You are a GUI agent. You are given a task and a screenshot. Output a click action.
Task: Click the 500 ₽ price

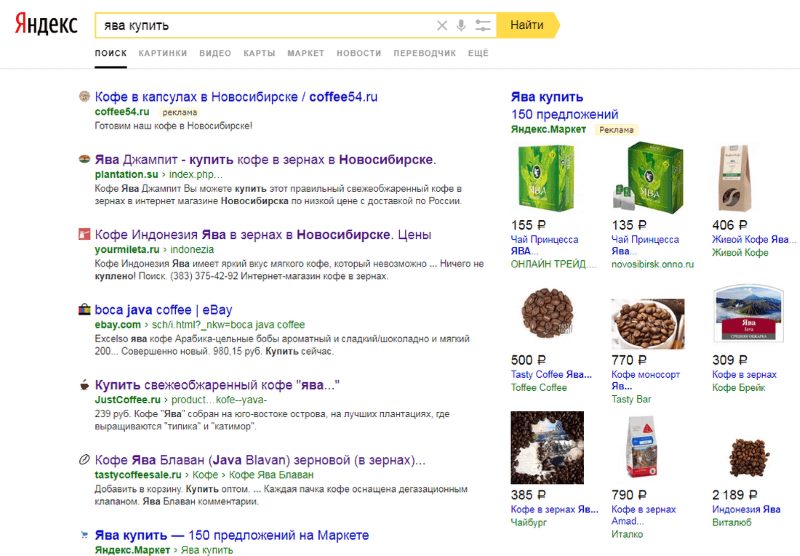529,360
